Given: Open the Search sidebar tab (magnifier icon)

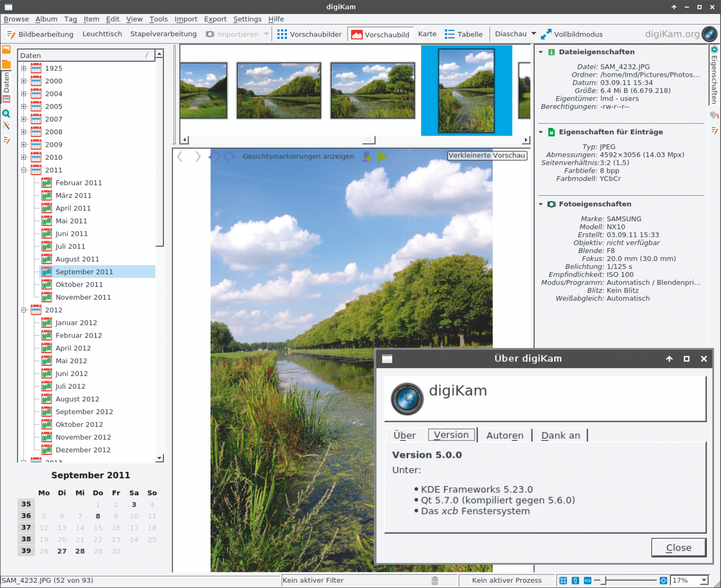Looking at the screenshot, I should 6,113.
